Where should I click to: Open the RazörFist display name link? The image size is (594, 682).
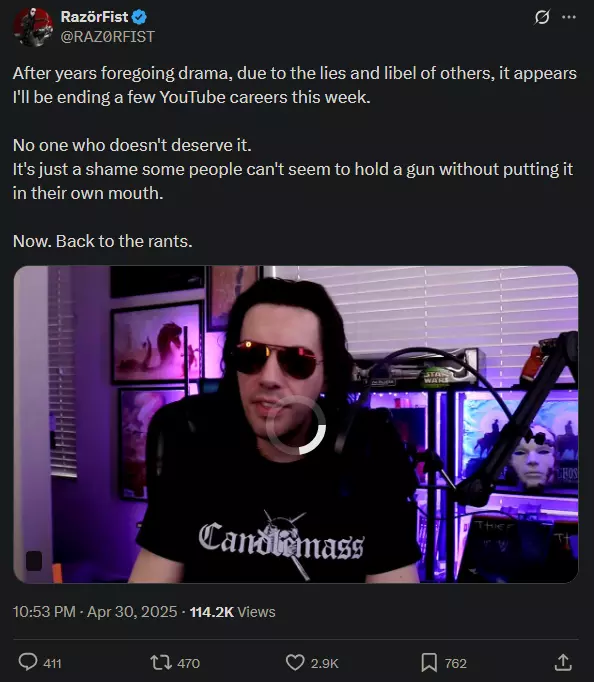pyautogui.click(x=94, y=17)
